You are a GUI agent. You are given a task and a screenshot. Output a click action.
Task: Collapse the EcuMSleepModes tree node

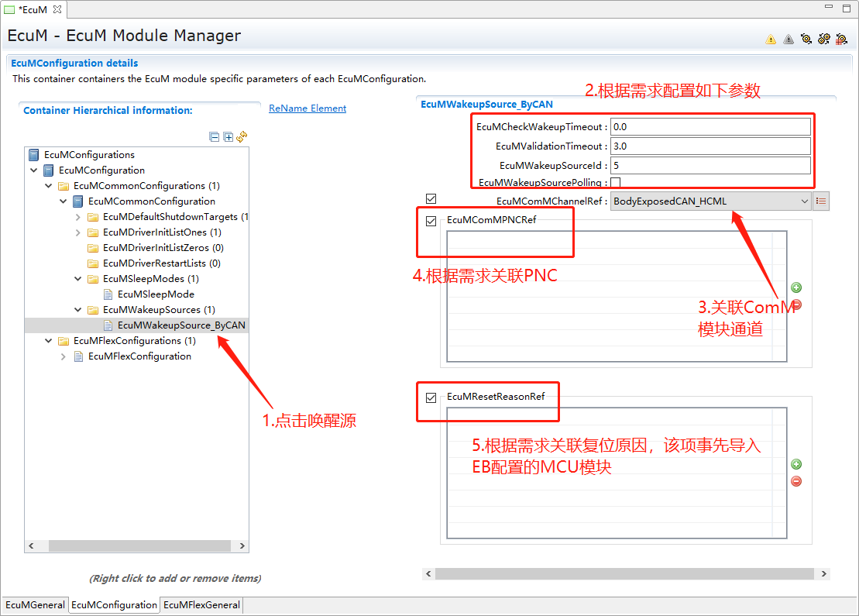pos(78,279)
